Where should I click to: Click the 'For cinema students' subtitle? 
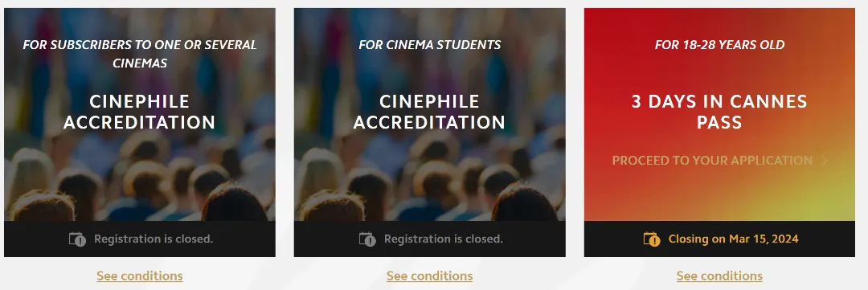point(429,45)
